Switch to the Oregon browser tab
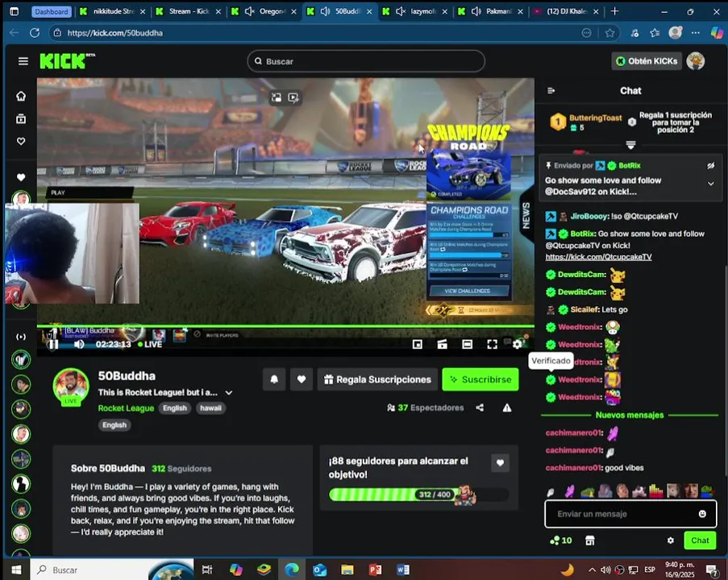728x580 pixels. 264,11
